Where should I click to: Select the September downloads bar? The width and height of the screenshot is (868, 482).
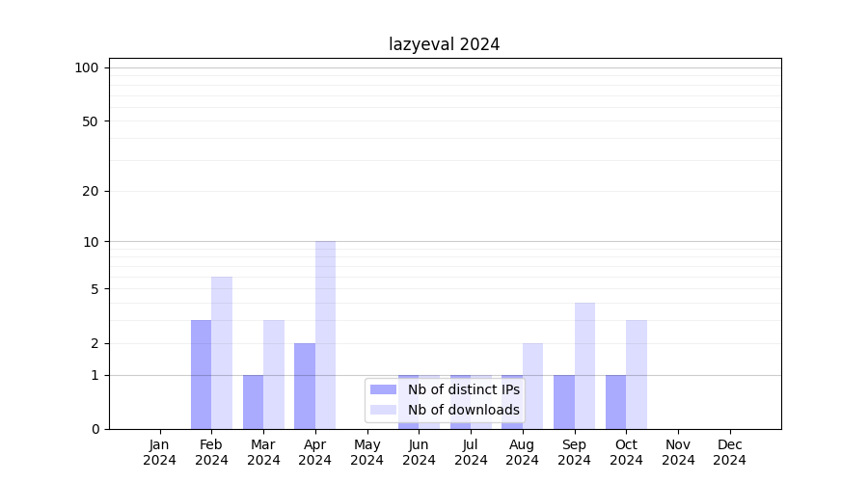pyautogui.click(x=584, y=365)
